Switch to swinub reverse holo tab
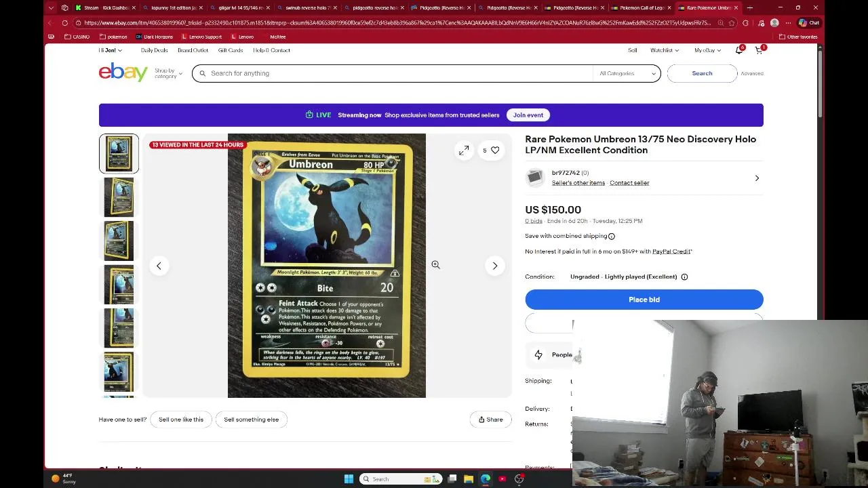868x488 pixels. (307, 7)
